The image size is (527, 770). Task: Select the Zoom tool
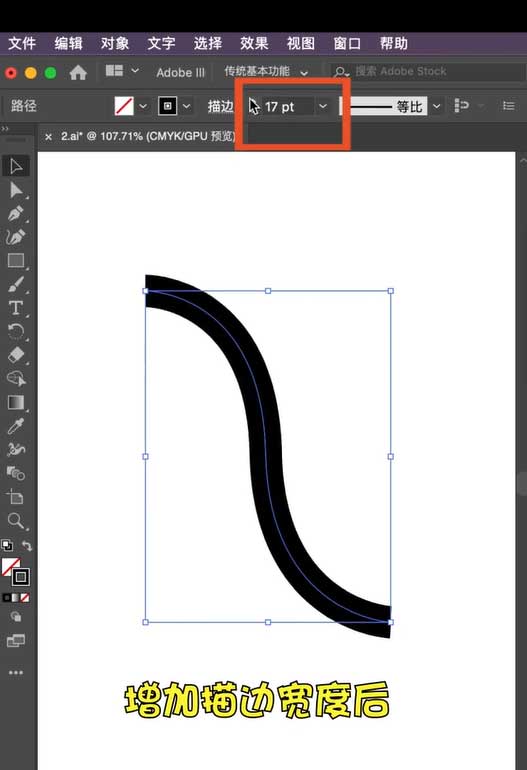[16, 521]
